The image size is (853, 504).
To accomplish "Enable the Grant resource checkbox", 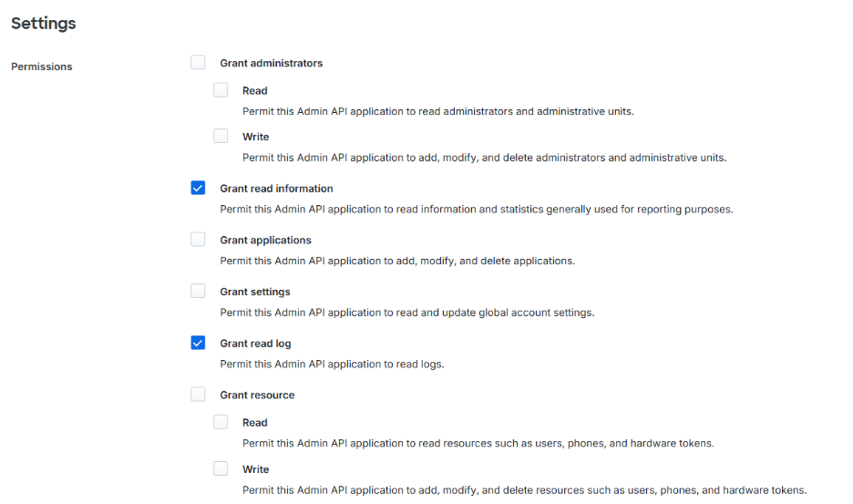I will 198,395.
